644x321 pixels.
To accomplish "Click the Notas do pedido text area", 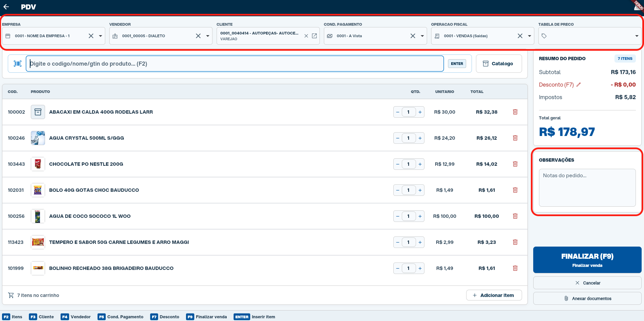I will pos(587,188).
